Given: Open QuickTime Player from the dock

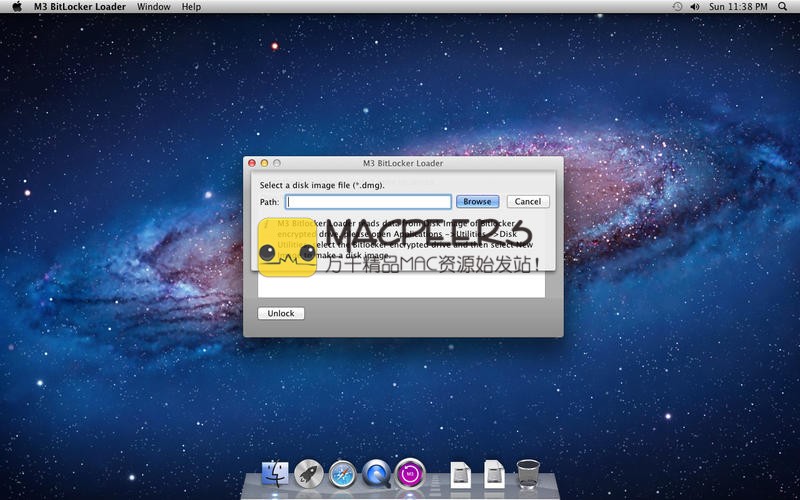Looking at the screenshot, I should pos(376,474).
